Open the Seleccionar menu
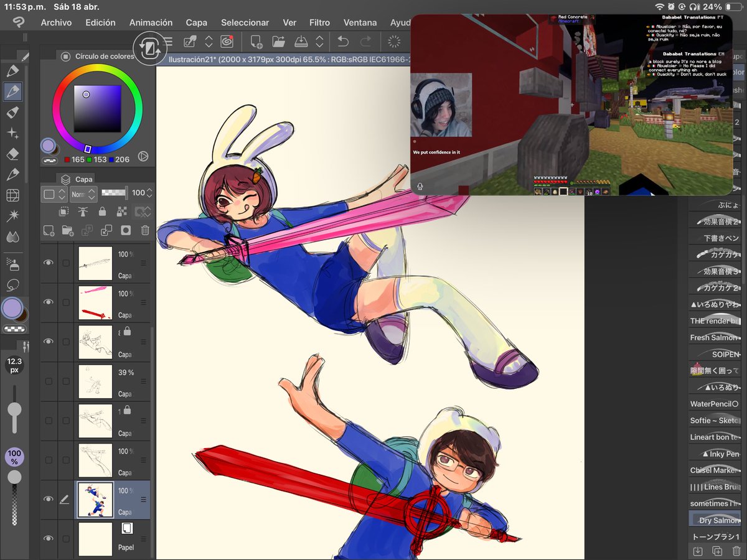This screenshot has width=747, height=560. [x=245, y=22]
